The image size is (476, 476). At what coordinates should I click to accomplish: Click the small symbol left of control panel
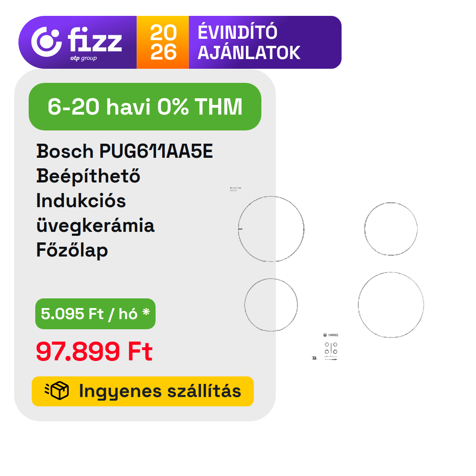click(314, 358)
